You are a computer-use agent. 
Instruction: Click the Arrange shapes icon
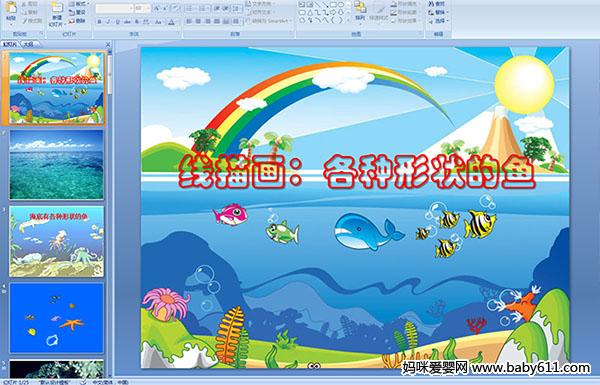pyautogui.click(x=360, y=11)
